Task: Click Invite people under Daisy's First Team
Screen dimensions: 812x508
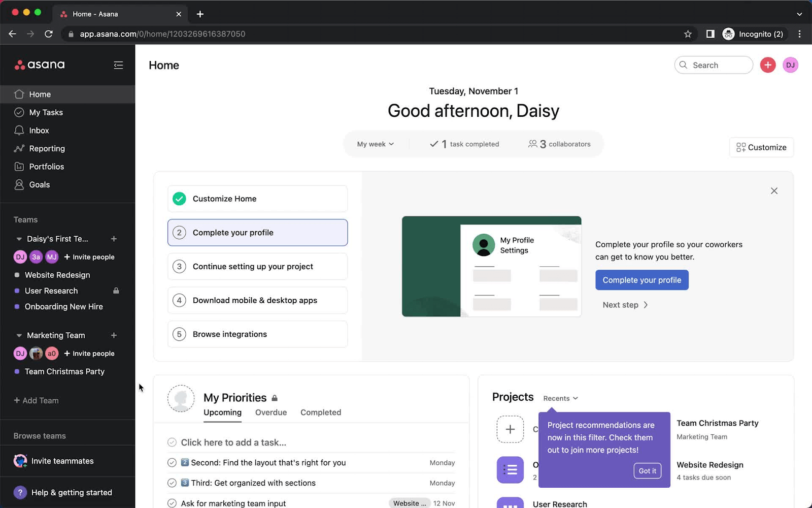Action: pyautogui.click(x=89, y=257)
